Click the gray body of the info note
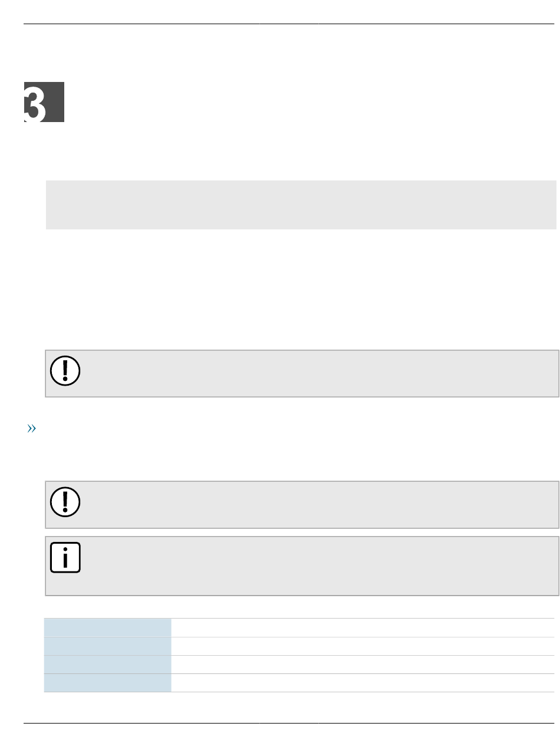This screenshot has width=560, height=743. [x=318, y=566]
